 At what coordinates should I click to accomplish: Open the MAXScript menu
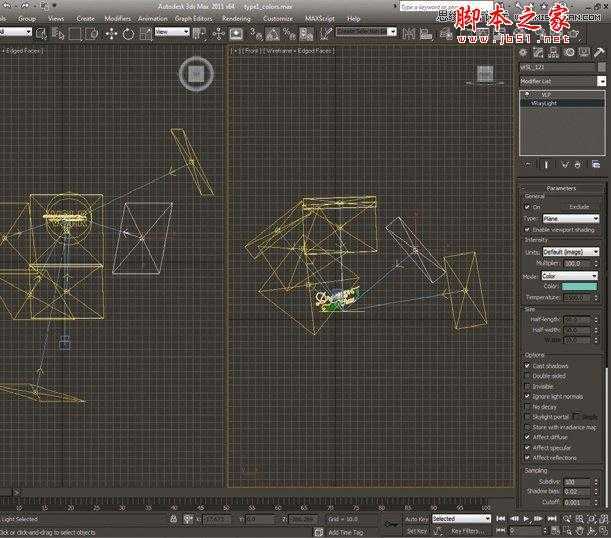click(320, 19)
